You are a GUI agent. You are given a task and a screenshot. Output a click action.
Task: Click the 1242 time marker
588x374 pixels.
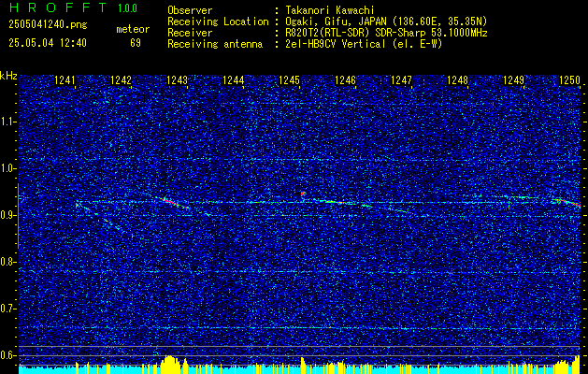tap(122, 80)
